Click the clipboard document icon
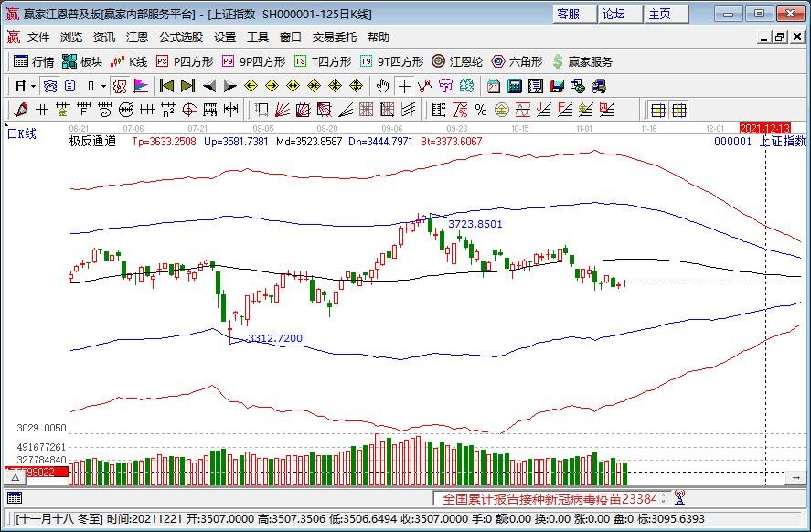The image size is (811, 532). tap(69, 86)
